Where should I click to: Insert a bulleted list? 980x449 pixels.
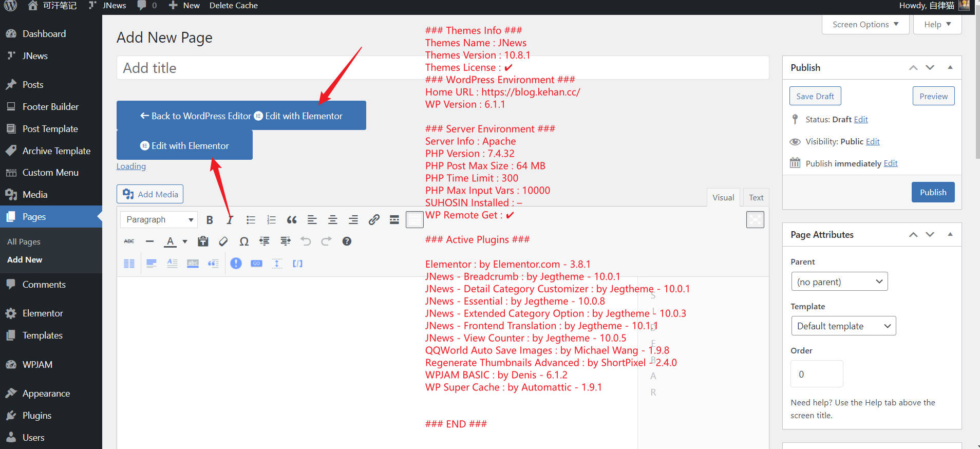(251, 220)
